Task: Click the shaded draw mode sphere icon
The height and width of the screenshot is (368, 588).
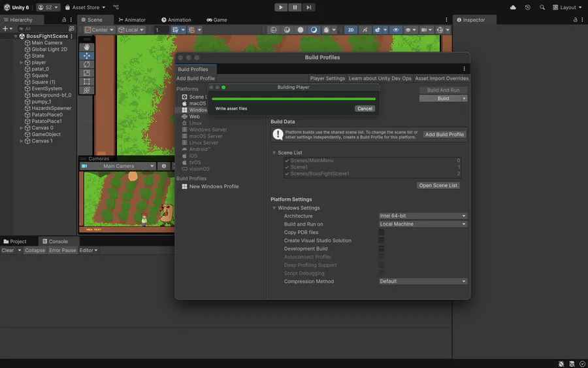Action: (287, 29)
